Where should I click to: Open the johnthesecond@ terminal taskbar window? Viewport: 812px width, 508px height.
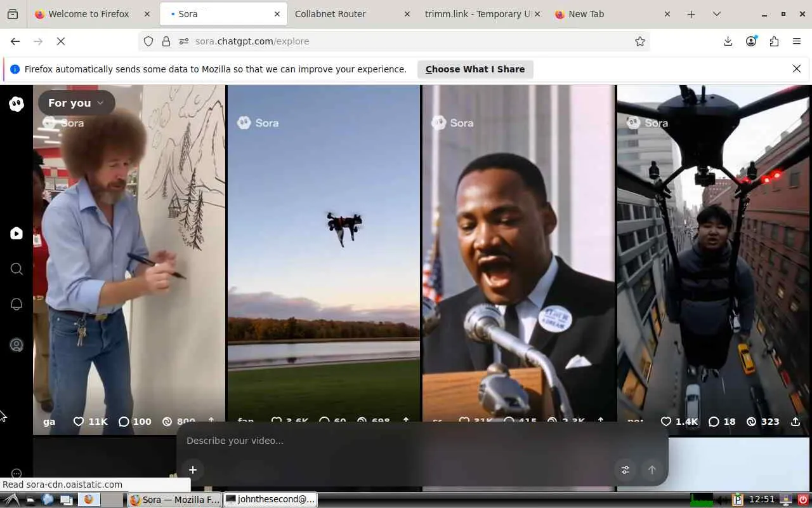271,500
